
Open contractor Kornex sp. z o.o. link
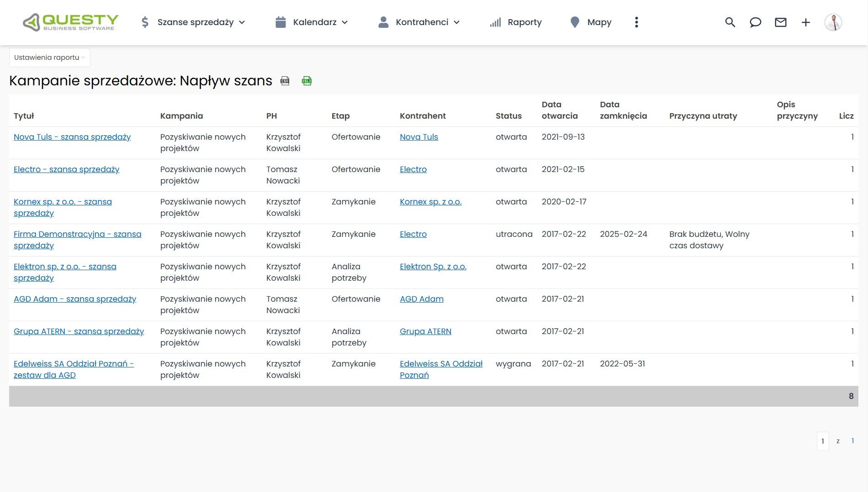pyautogui.click(x=430, y=202)
